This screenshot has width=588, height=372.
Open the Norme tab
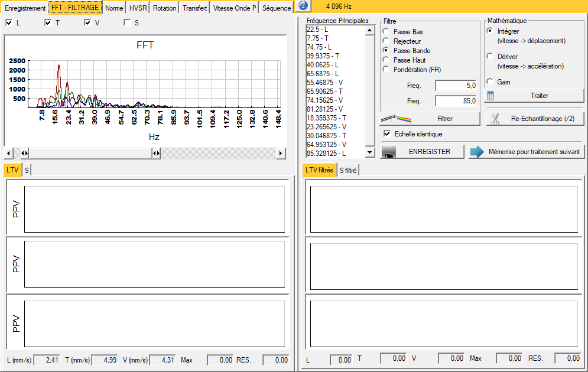(114, 8)
